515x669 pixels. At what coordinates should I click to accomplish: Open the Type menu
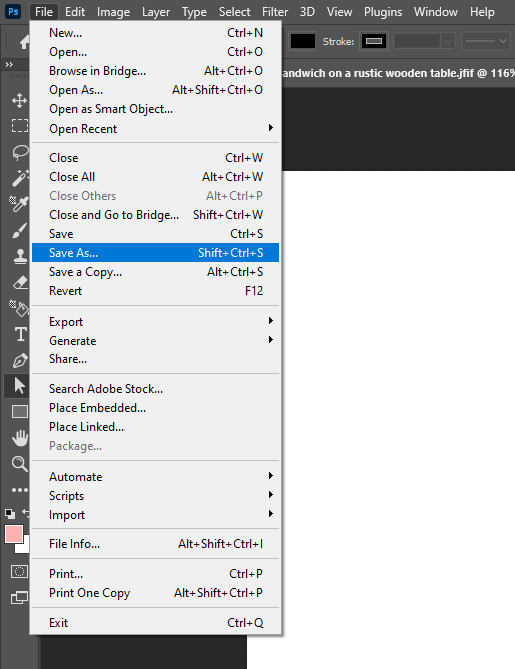tap(194, 12)
